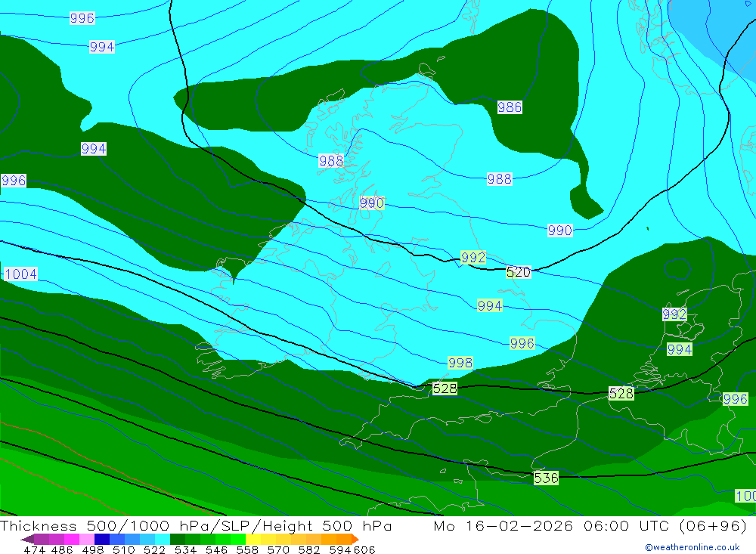Click the 996 label above the 998 label

pos(522,343)
